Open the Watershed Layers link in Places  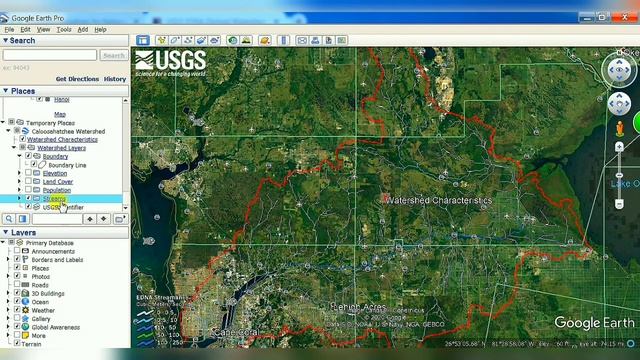click(62, 148)
